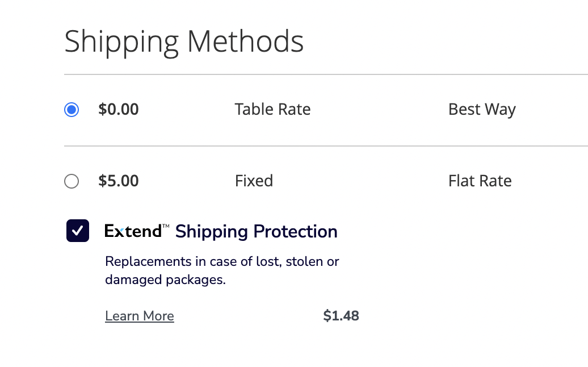The height and width of the screenshot is (367, 588).
Task: Click the Shipping Protection title text
Action: (256, 231)
